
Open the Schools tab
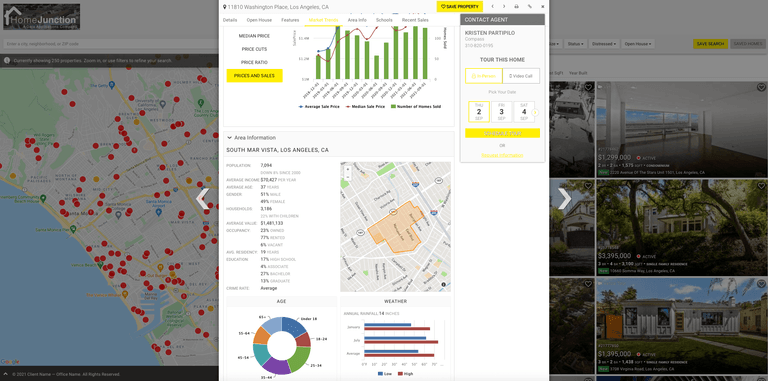click(384, 20)
